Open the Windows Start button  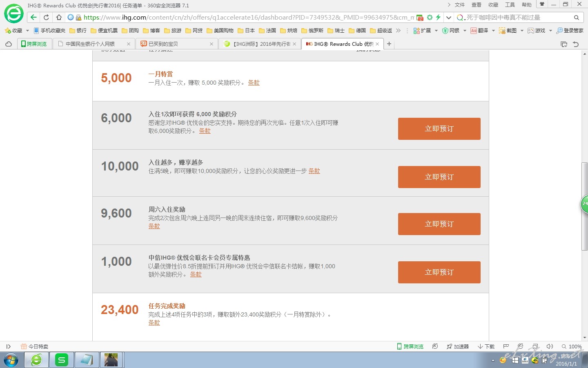(x=11, y=360)
